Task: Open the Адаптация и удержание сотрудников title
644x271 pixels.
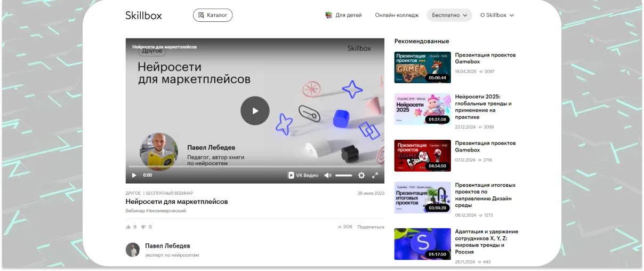Action: pos(486,242)
